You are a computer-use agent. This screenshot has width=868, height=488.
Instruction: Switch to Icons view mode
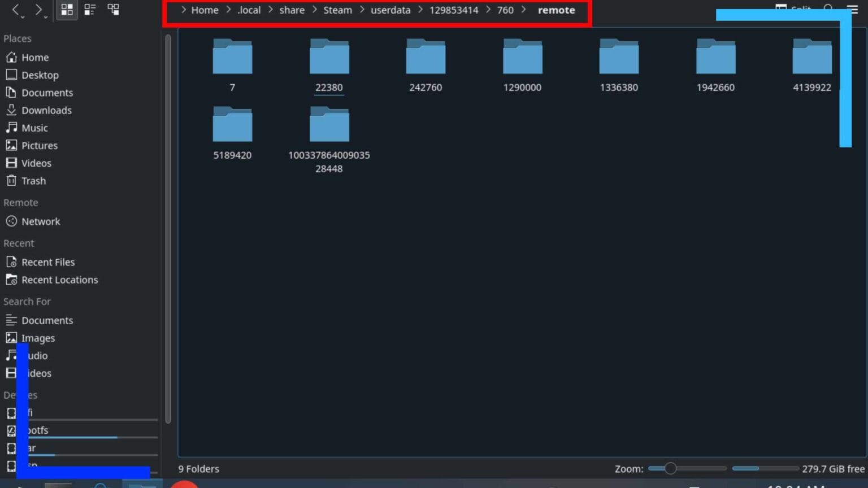point(67,10)
